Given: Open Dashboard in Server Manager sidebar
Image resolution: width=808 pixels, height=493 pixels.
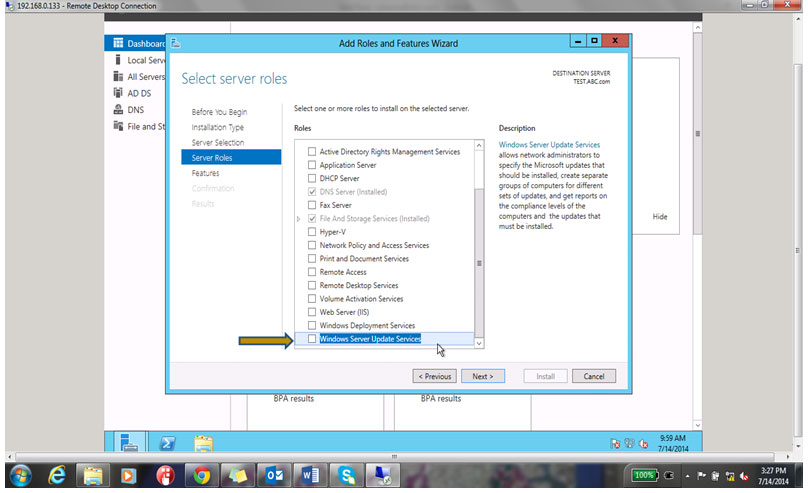Looking at the screenshot, I should coord(135,43).
